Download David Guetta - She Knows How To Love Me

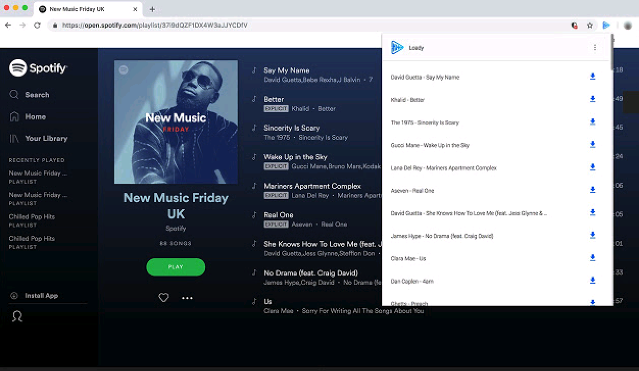(593, 212)
